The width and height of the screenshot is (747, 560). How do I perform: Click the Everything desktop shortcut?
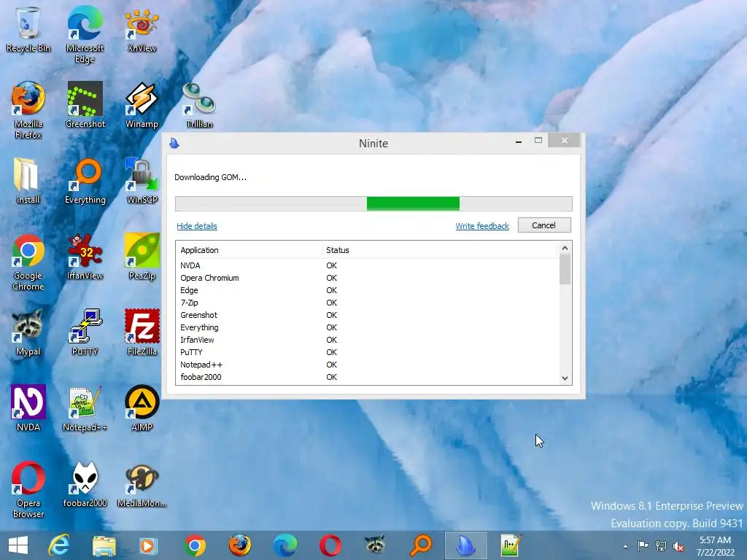click(85, 181)
